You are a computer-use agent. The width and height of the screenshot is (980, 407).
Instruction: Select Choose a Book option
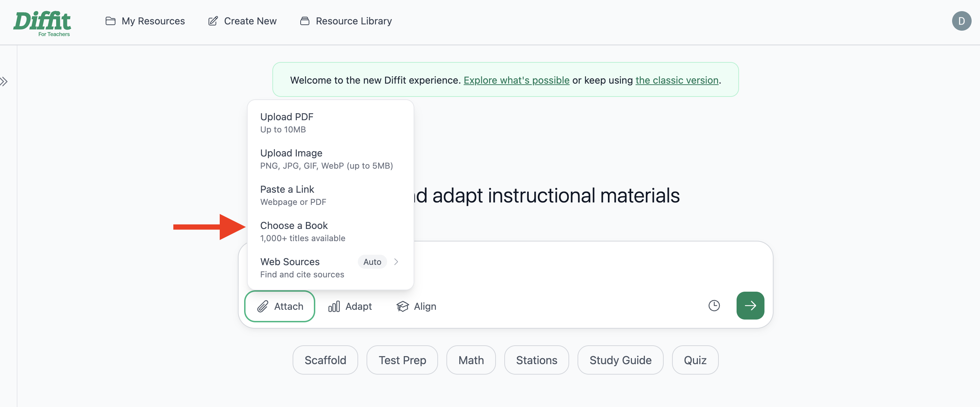coord(330,231)
